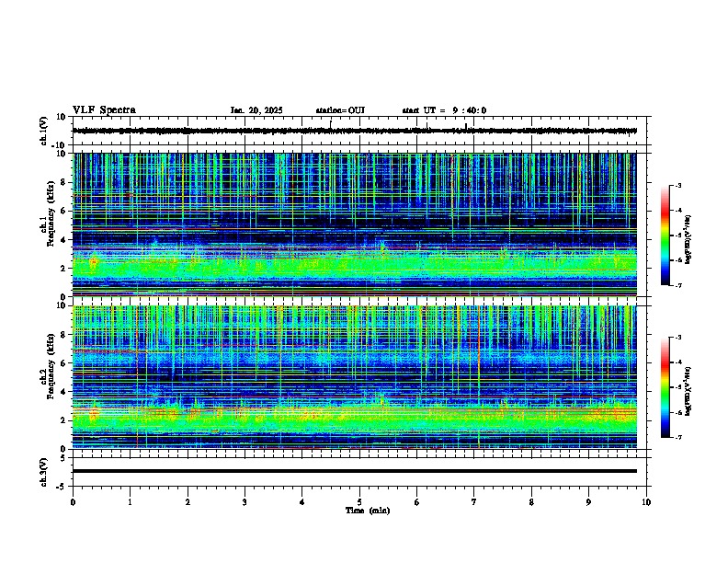This screenshot has height=563, width=728.
Task: Click time axis tick label "4"
Action: (x=302, y=502)
